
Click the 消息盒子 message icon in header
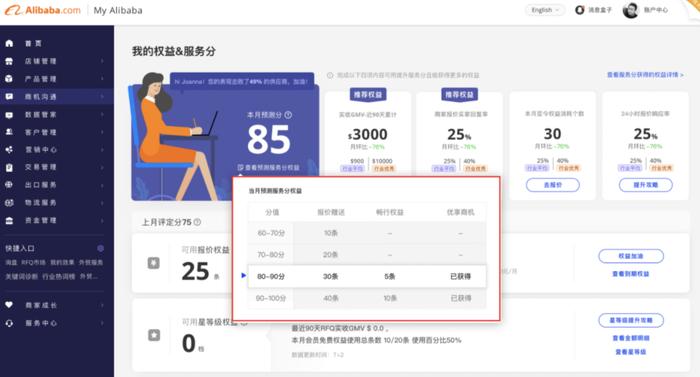click(x=579, y=10)
